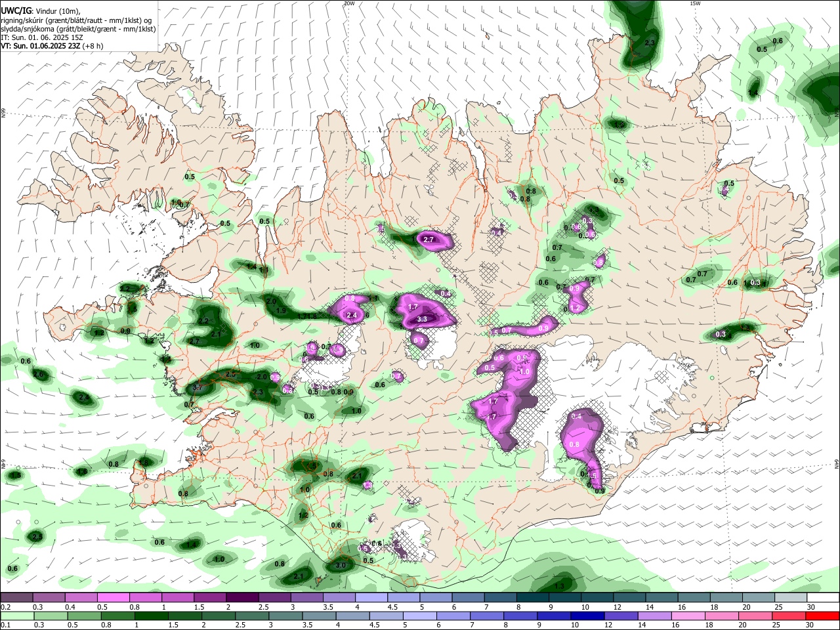Select the 'VT: Sun. 01.06.2025 23Z (+8 h)' line
The height and width of the screenshot is (630, 840).
tap(52, 46)
